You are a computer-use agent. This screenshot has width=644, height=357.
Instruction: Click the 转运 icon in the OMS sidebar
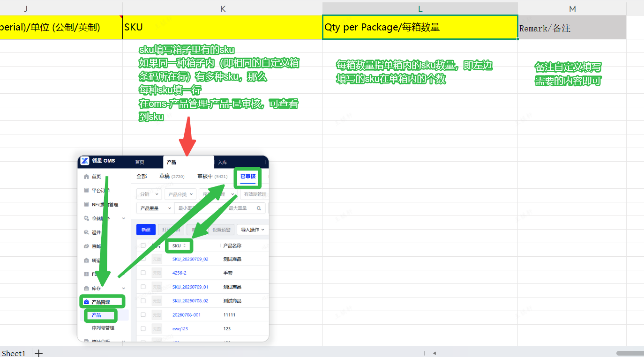tap(86, 260)
